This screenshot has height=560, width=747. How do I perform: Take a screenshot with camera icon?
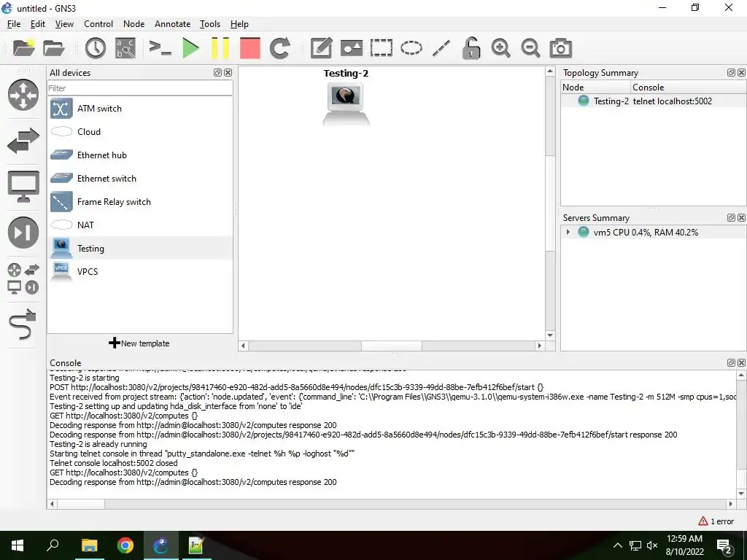click(560, 48)
